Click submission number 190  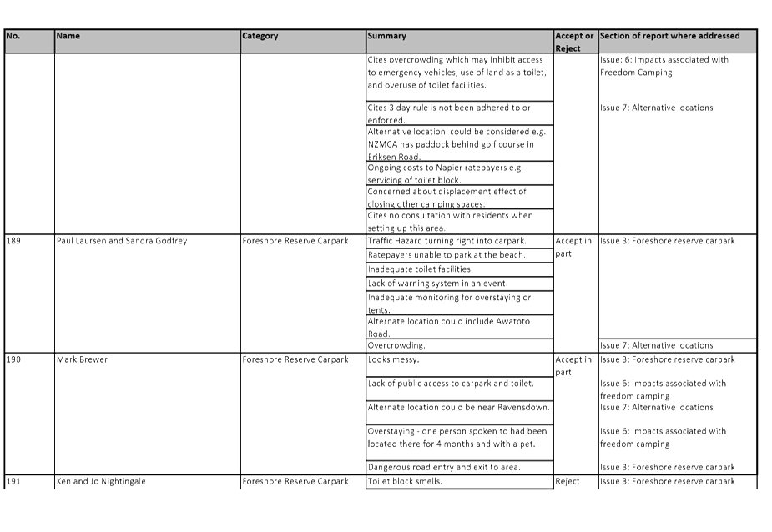[13, 359]
